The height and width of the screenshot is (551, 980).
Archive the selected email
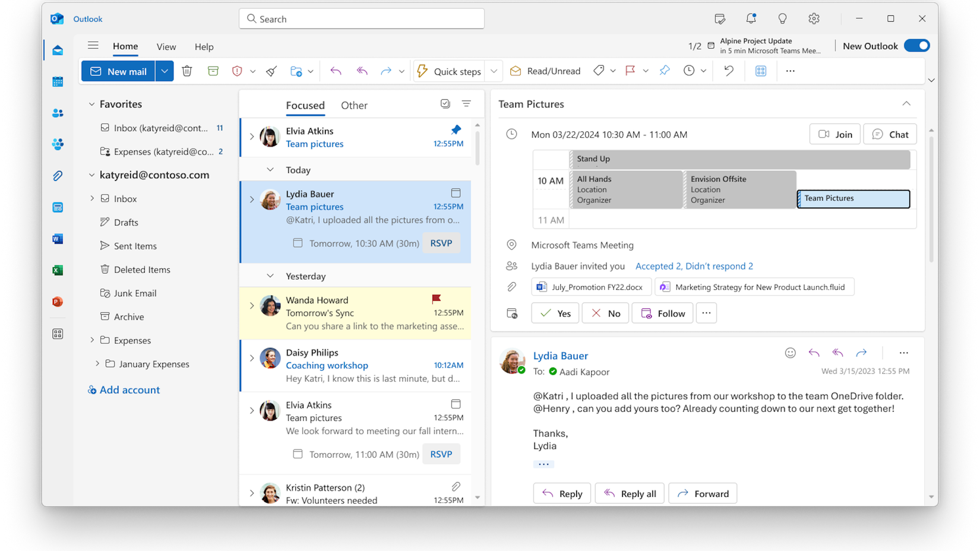pyautogui.click(x=213, y=71)
